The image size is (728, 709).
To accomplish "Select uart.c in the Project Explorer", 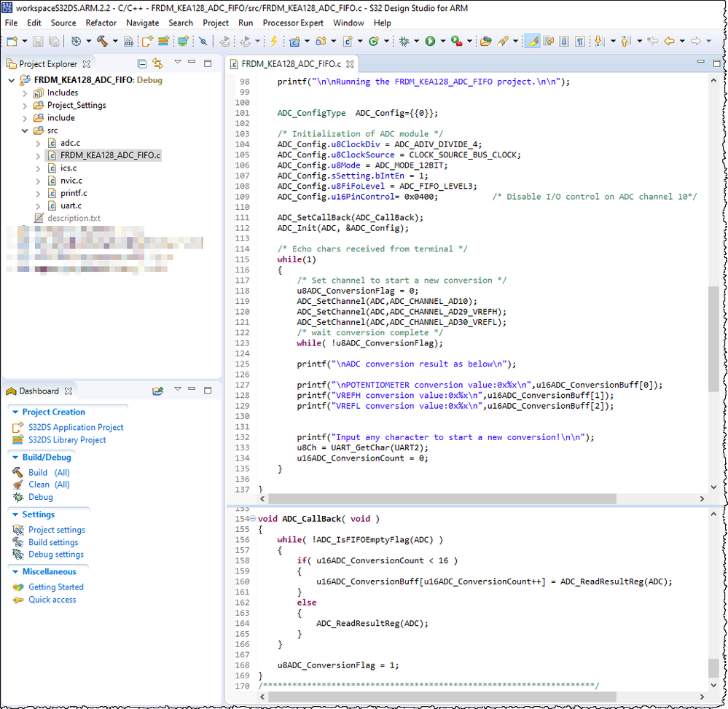I will (71, 205).
